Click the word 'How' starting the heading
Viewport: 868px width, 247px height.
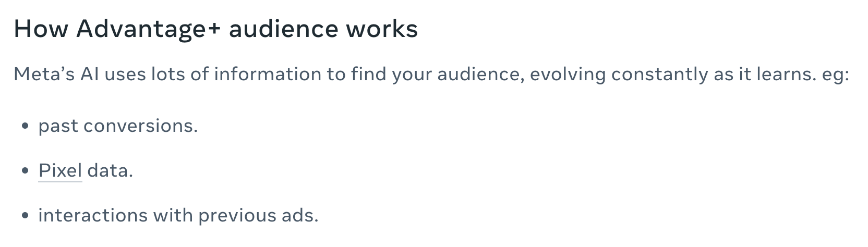tap(41, 29)
